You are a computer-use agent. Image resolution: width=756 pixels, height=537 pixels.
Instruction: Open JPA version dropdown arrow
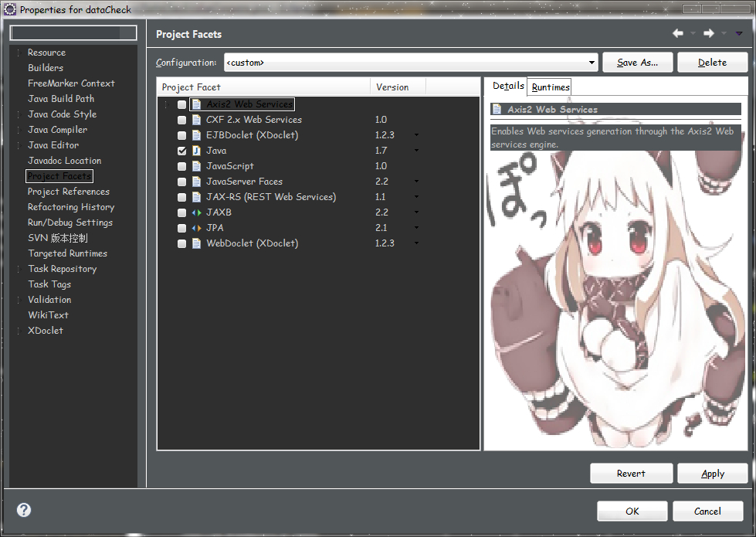pyautogui.click(x=416, y=228)
